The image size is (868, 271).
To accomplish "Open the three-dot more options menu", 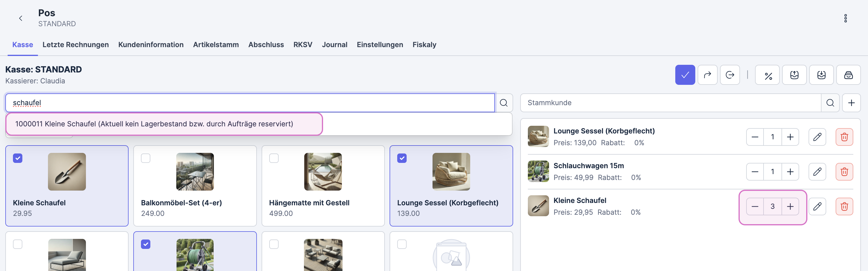I will [x=845, y=18].
